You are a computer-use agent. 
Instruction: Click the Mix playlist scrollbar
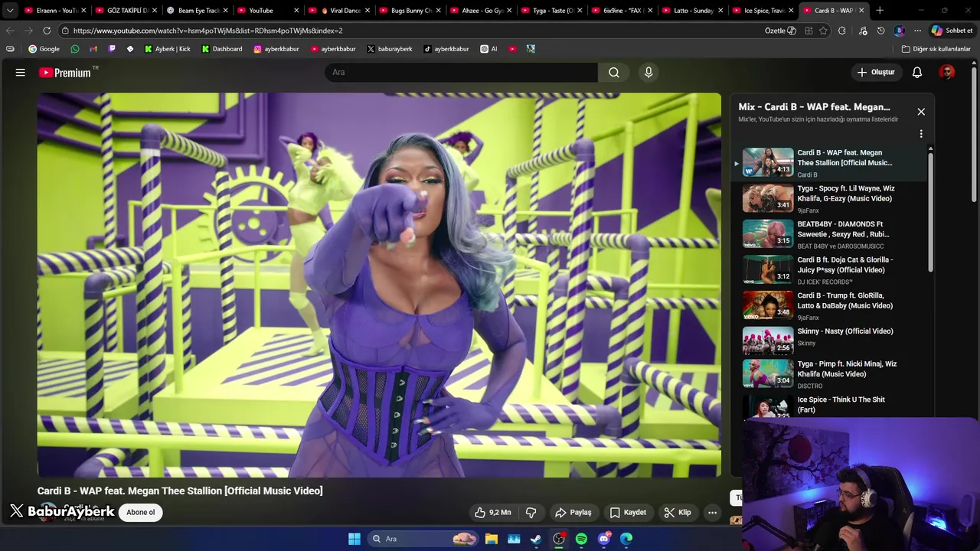[931, 210]
